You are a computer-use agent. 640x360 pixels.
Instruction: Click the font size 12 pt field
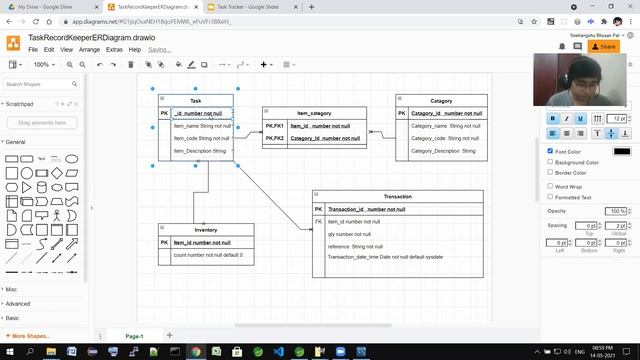point(616,119)
